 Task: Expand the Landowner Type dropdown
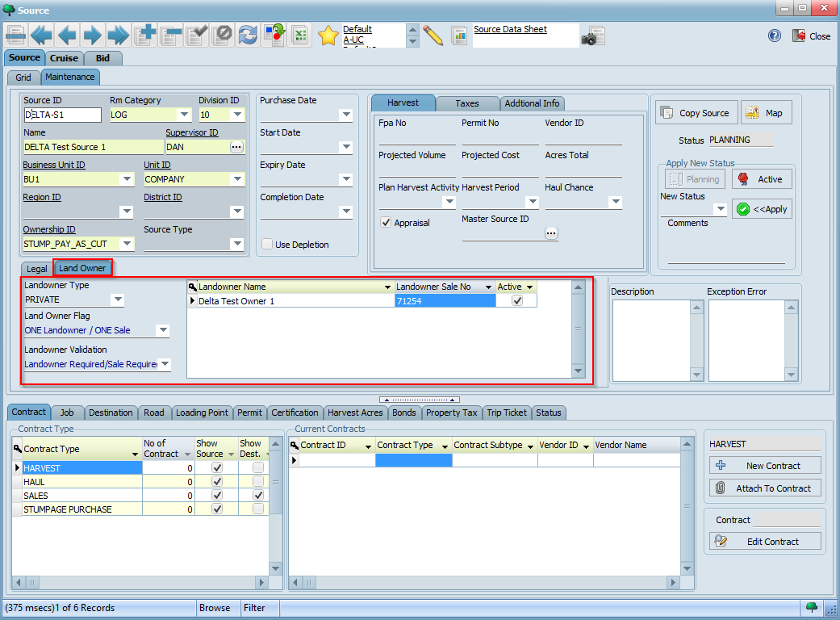tap(118, 299)
